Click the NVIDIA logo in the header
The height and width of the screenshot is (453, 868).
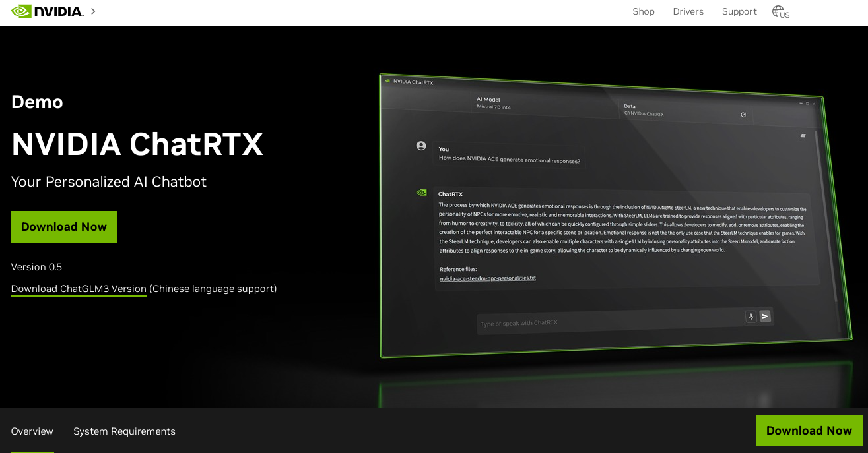coord(48,11)
